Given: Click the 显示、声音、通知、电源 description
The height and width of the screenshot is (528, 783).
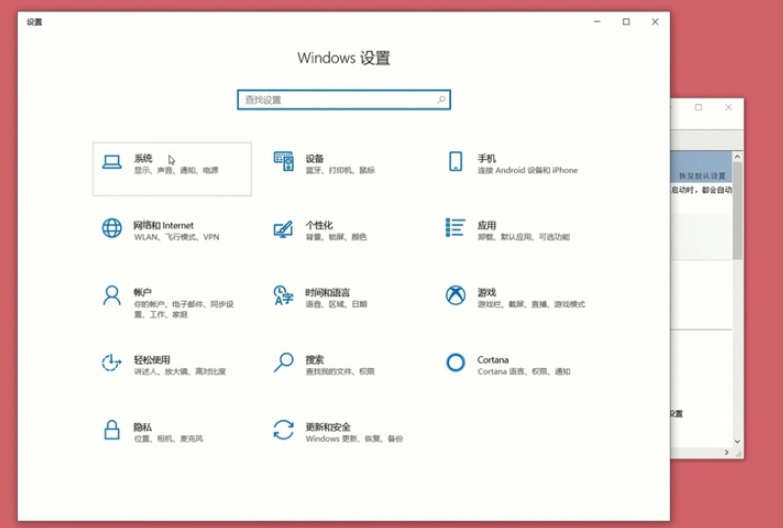Looking at the screenshot, I should [x=176, y=170].
